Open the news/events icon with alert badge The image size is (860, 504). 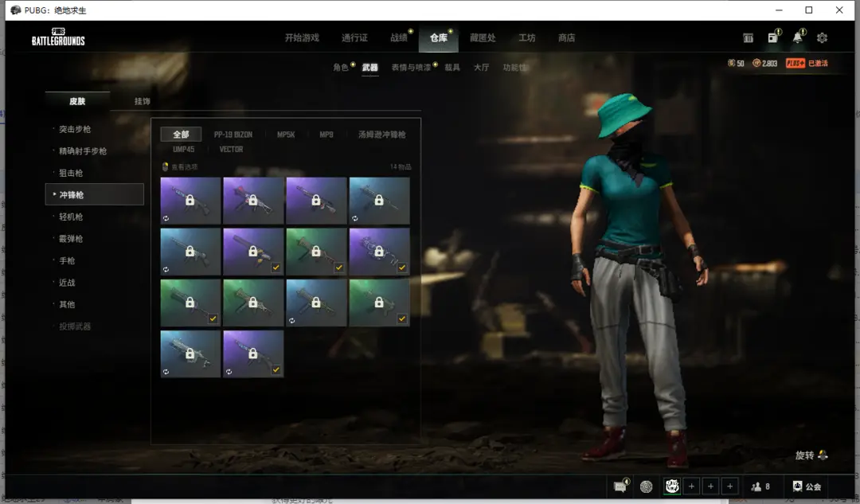tap(773, 37)
